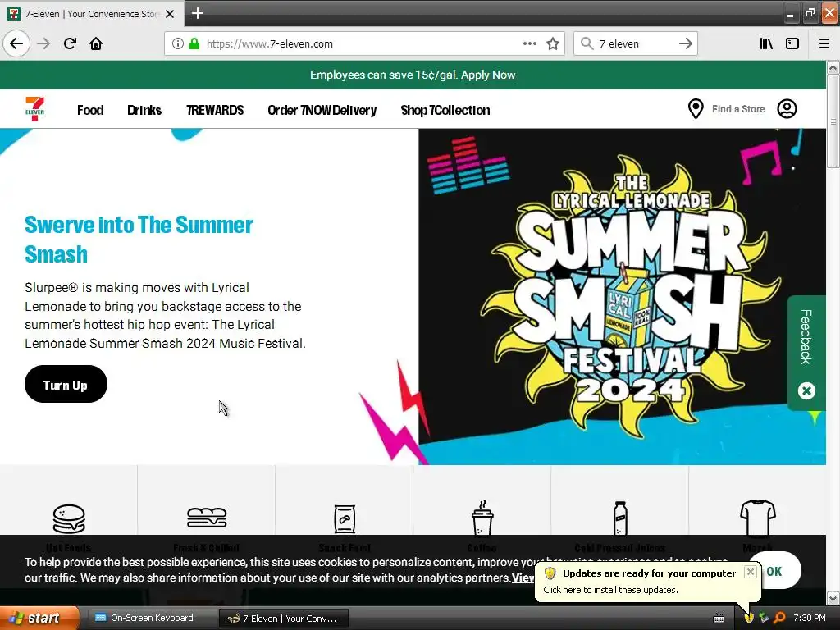
Task: Click the green secure padlock icon
Action: 194,43
